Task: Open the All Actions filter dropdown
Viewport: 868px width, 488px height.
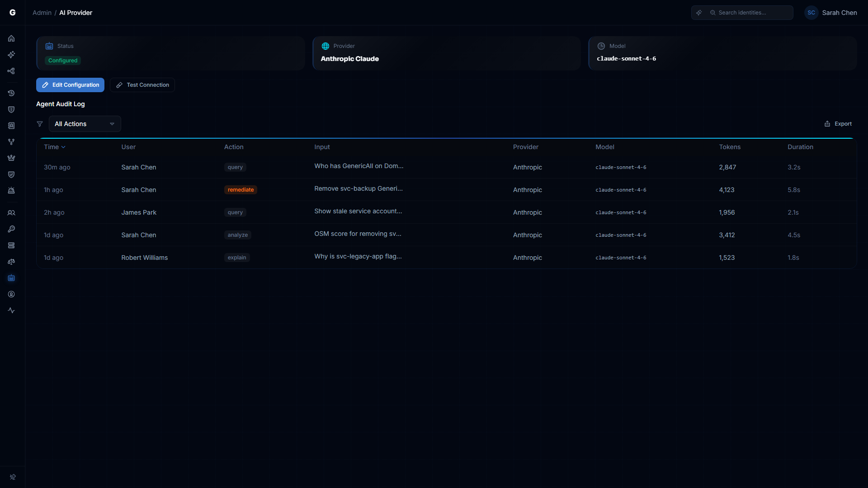Action: click(84, 123)
